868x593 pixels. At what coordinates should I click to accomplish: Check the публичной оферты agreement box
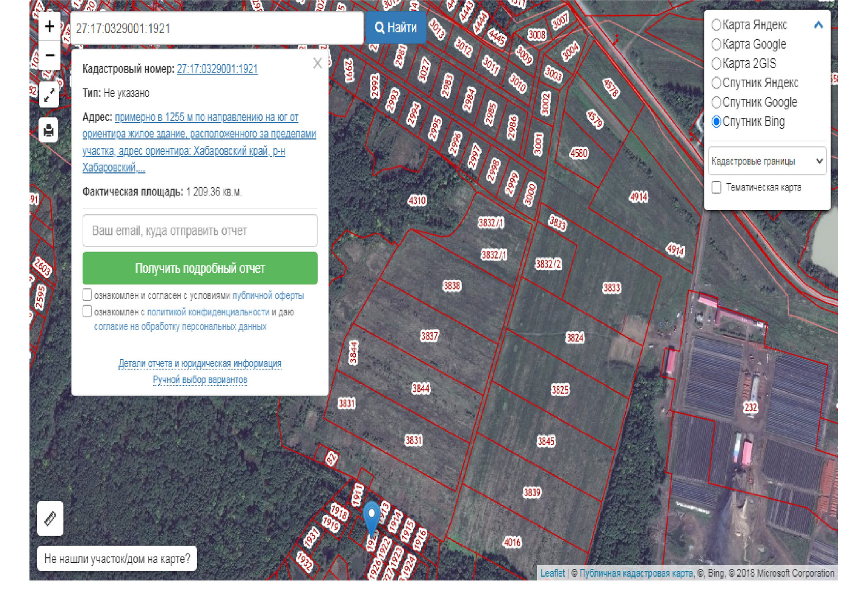(88, 295)
